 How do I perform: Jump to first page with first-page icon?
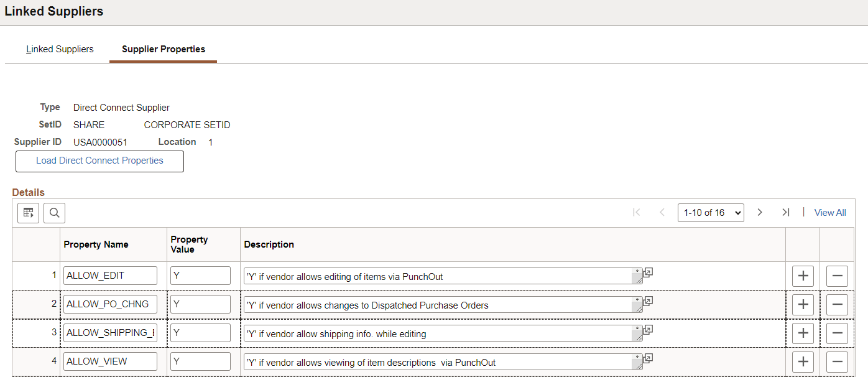tap(637, 212)
